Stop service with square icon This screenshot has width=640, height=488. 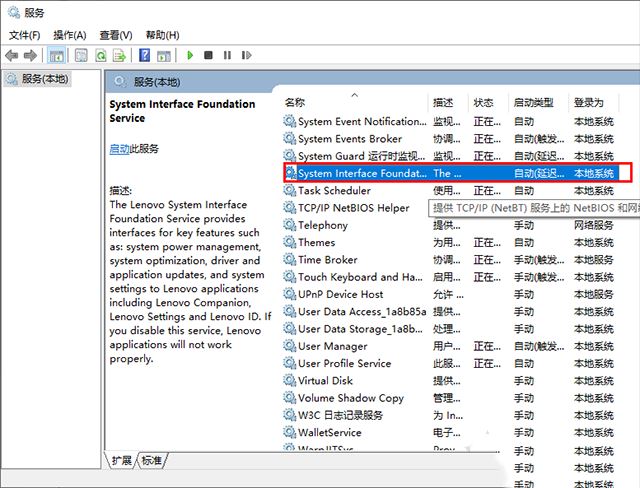tap(208, 55)
